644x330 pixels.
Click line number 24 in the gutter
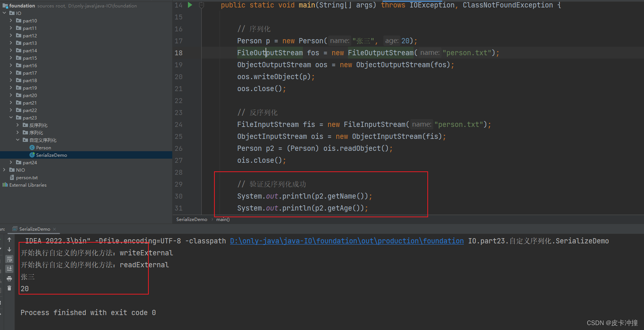(x=179, y=125)
